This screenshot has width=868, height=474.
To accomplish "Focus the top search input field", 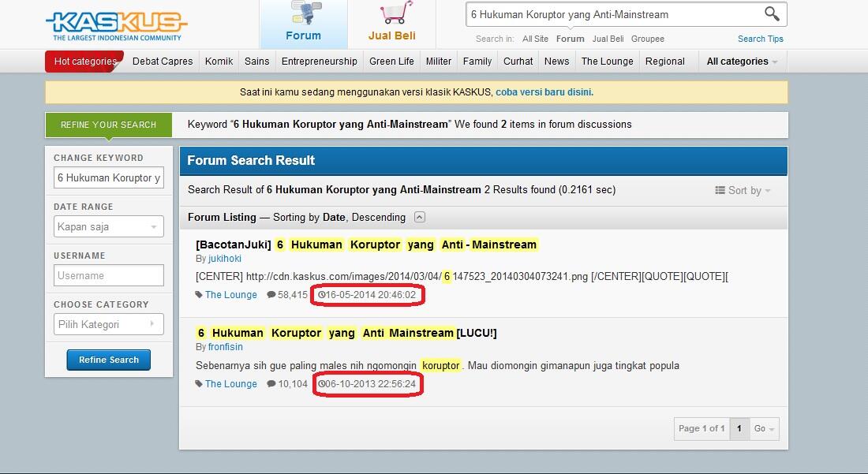I will pos(615,14).
